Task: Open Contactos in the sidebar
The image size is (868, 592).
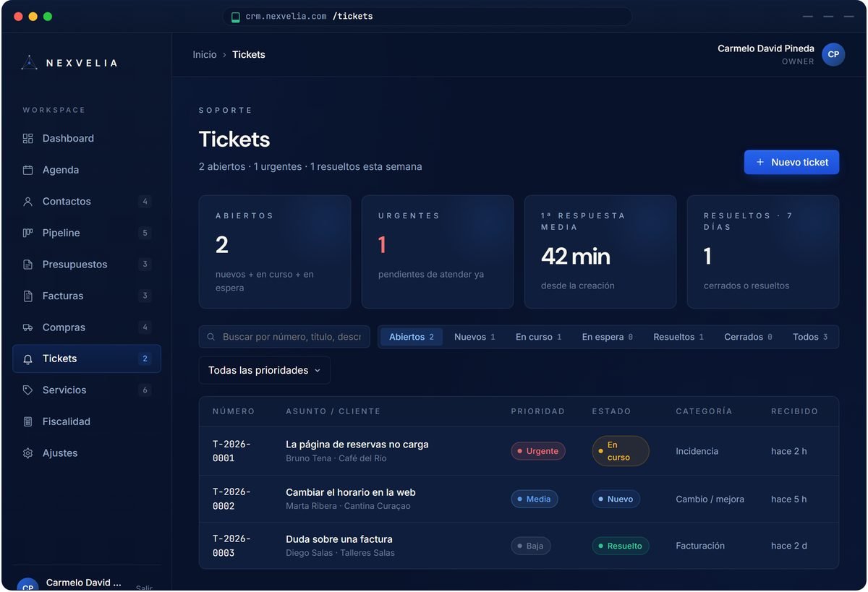Action: (x=87, y=202)
